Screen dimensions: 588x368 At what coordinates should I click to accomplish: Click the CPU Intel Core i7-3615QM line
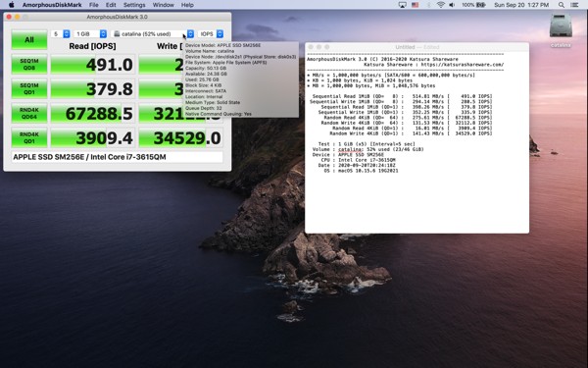(358, 160)
